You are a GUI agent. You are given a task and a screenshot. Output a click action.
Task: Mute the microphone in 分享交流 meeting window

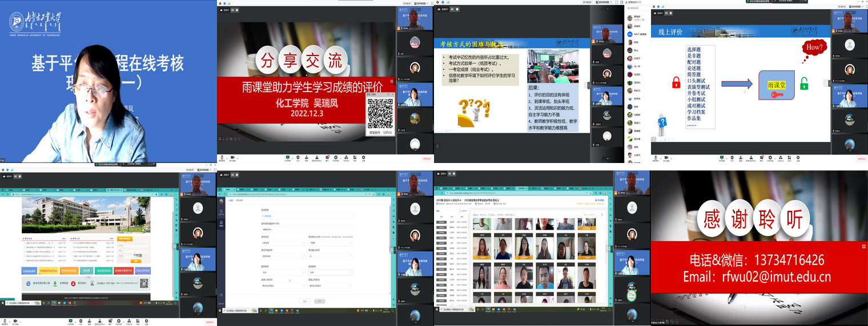pos(222,157)
